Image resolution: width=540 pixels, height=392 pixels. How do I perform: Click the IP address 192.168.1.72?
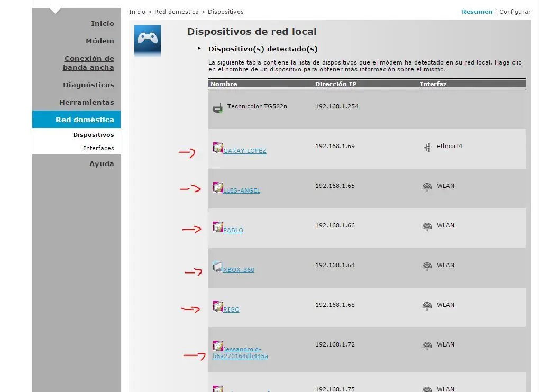[335, 344]
